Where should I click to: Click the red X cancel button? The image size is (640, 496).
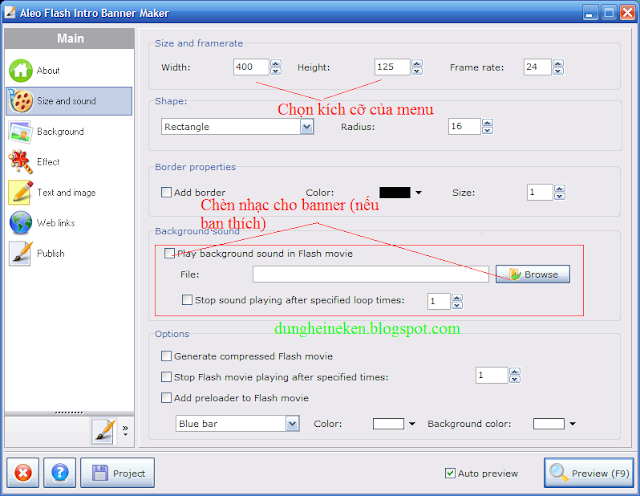[x=23, y=473]
